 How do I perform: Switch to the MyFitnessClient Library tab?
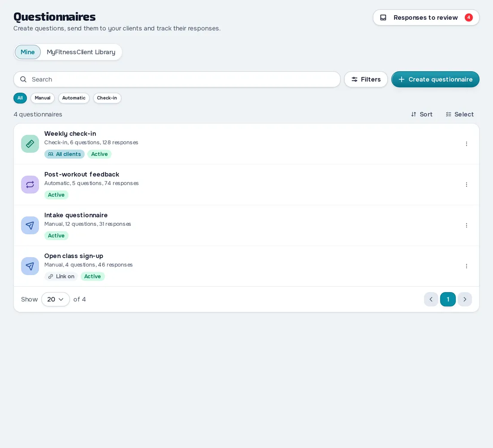point(81,52)
